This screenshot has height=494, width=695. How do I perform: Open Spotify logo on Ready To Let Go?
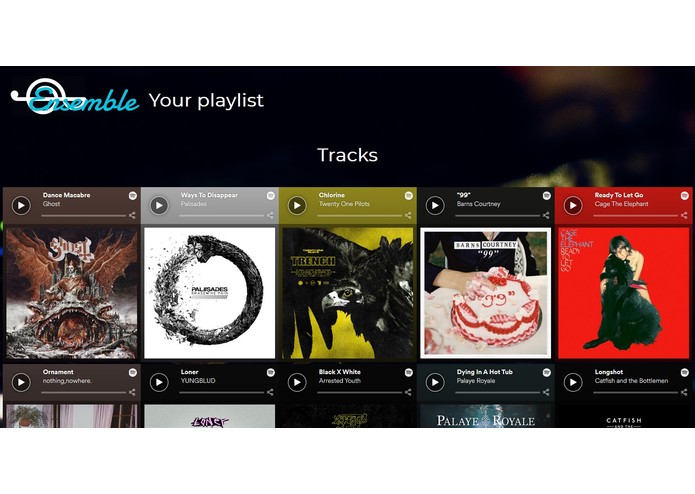click(x=684, y=195)
